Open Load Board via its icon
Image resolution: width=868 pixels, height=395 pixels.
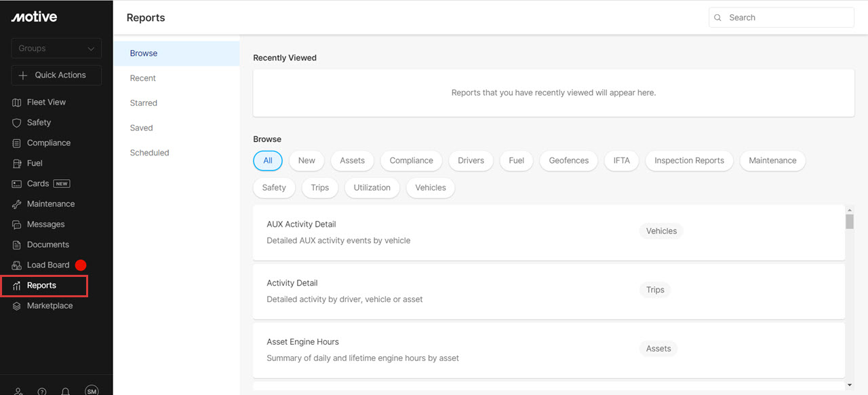point(17,265)
